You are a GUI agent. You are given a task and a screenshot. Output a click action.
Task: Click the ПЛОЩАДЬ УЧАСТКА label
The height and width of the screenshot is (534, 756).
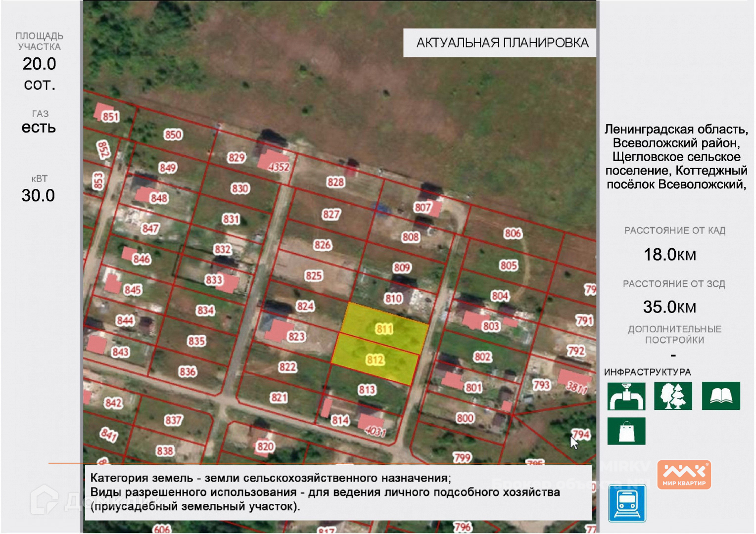coord(39,42)
